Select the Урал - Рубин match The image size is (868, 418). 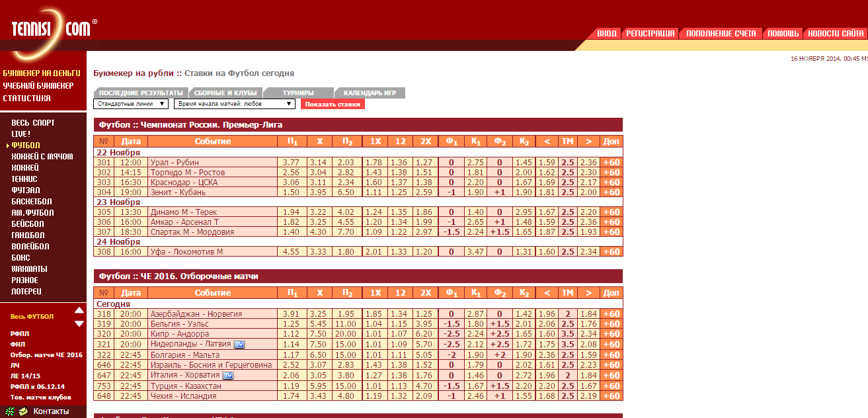pyautogui.click(x=175, y=163)
